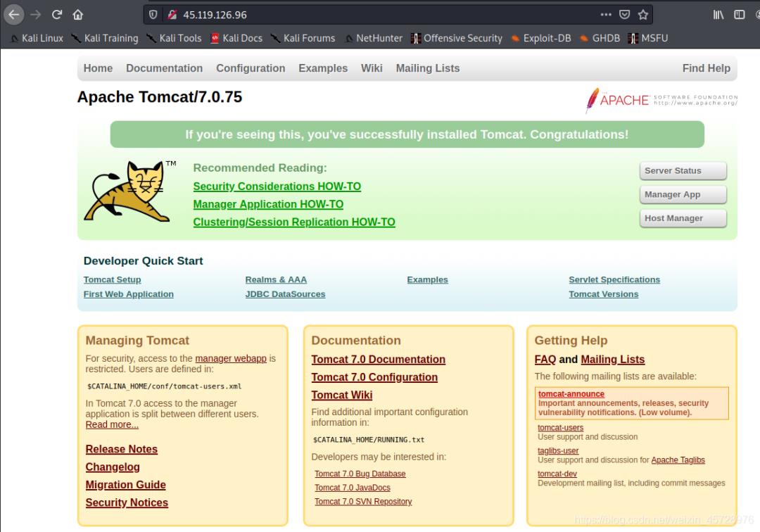Image resolution: width=760 pixels, height=532 pixels.
Task: Open the Release Notes link
Action: (x=122, y=449)
